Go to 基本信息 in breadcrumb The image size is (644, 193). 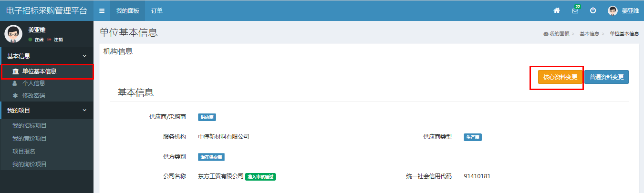589,34
